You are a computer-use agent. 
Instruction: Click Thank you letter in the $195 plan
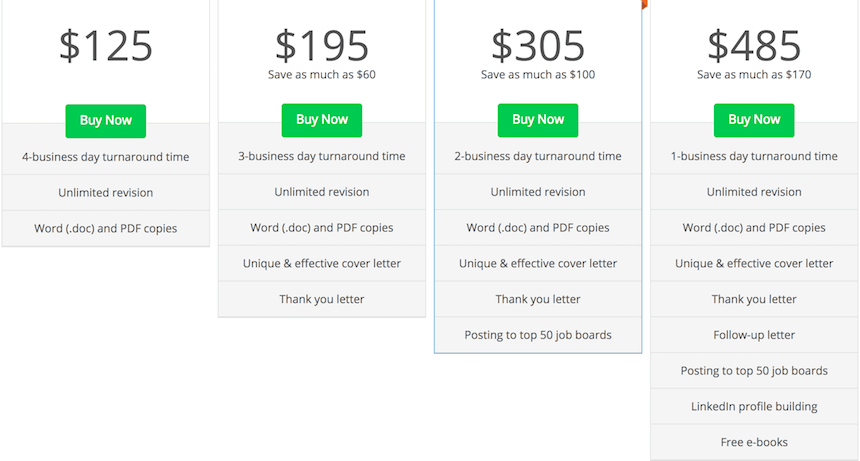322,299
